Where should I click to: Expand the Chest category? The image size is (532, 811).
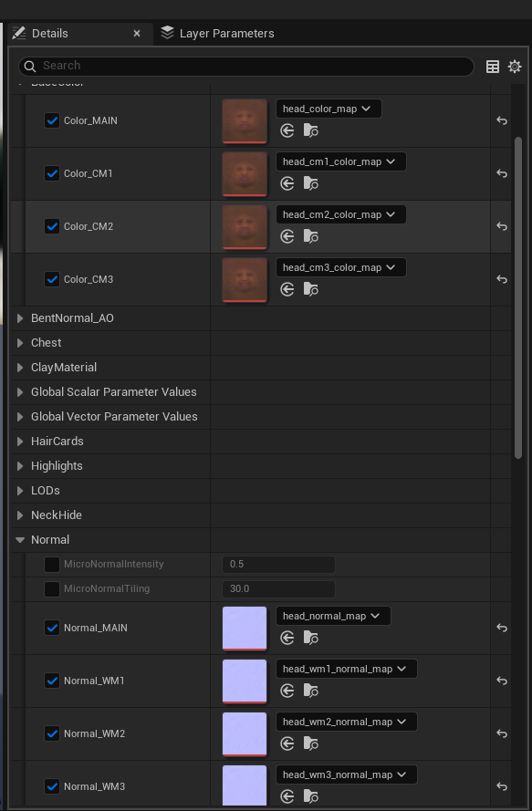click(x=20, y=343)
